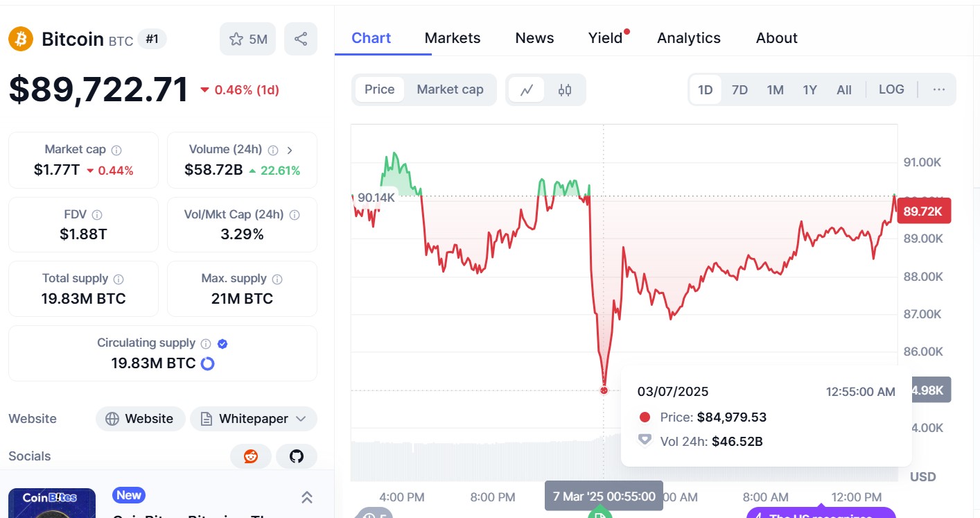Click the Bitcoin logo icon
This screenshot has height=518, width=980.
21,39
